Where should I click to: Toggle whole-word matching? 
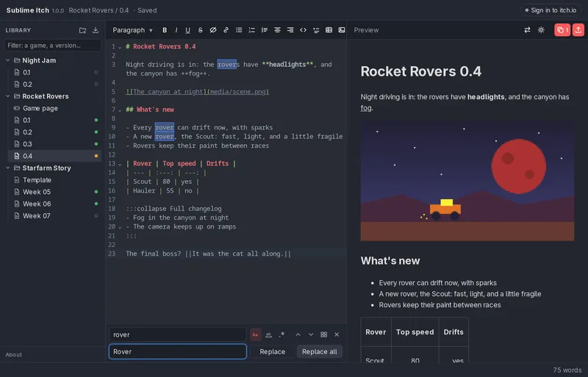pyautogui.click(x=268, y=334)
